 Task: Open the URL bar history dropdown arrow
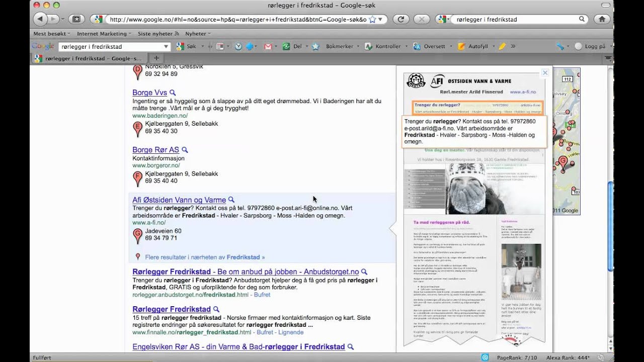click(x=380, y=19)
